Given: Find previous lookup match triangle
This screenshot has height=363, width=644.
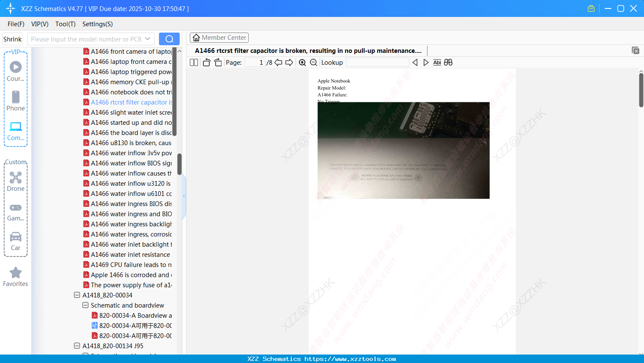Looking at the screenshot, I should click(415, 62).
